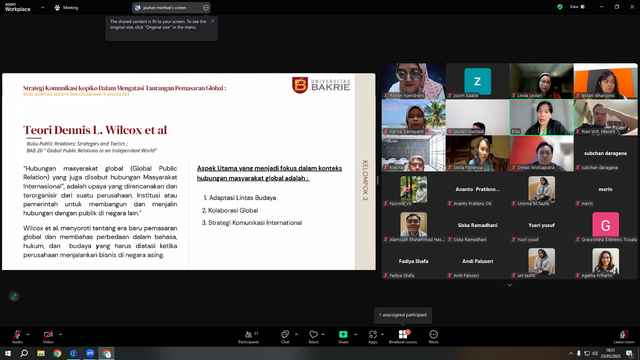Select Andi Paluseri's participant tile
The width and height of the screenshot is (640, 360).
tap(478, 261)
